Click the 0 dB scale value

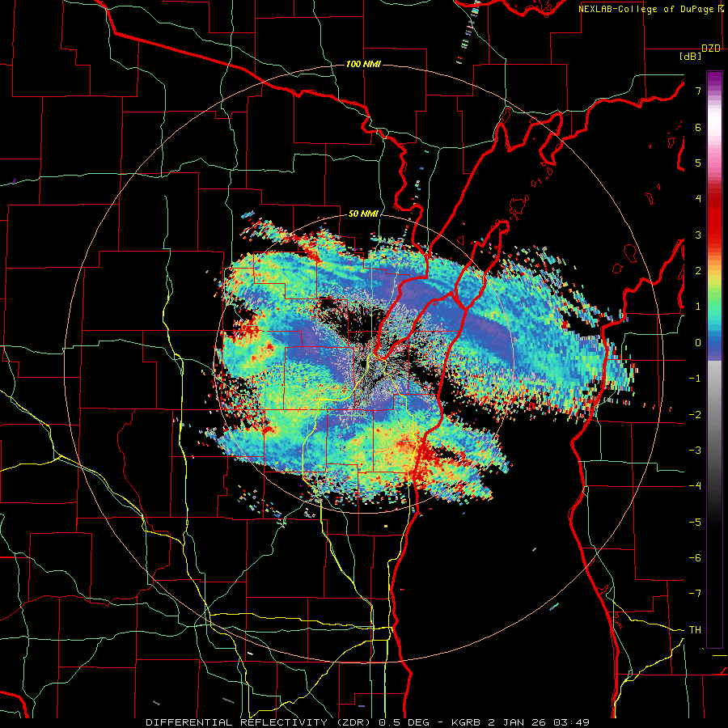pyautogui.click(x=698, y=343)
